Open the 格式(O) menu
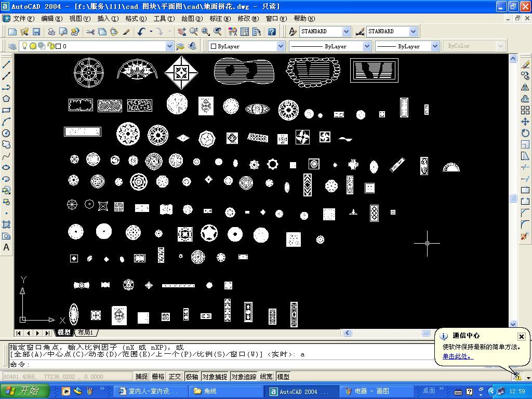532x399 pixels. pos(135,19)
